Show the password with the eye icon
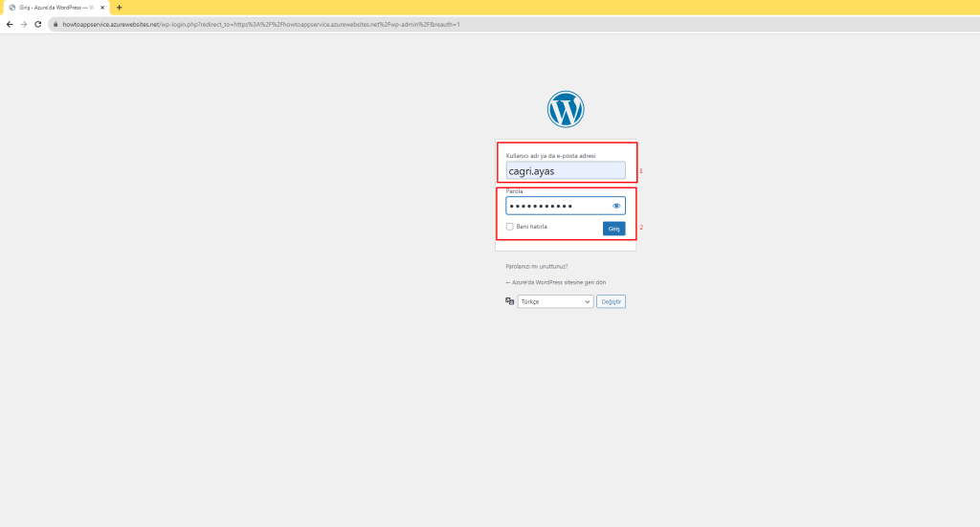The image size is (980, 527). 616,206
